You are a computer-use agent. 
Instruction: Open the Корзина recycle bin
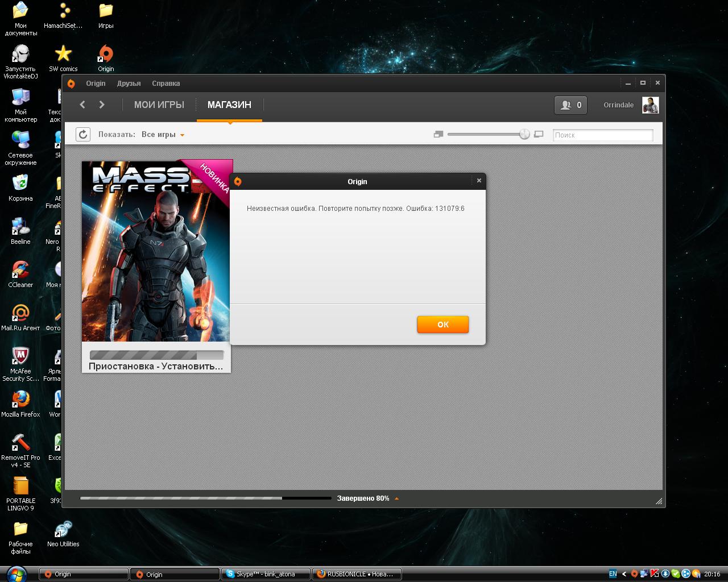pos(20,188)
